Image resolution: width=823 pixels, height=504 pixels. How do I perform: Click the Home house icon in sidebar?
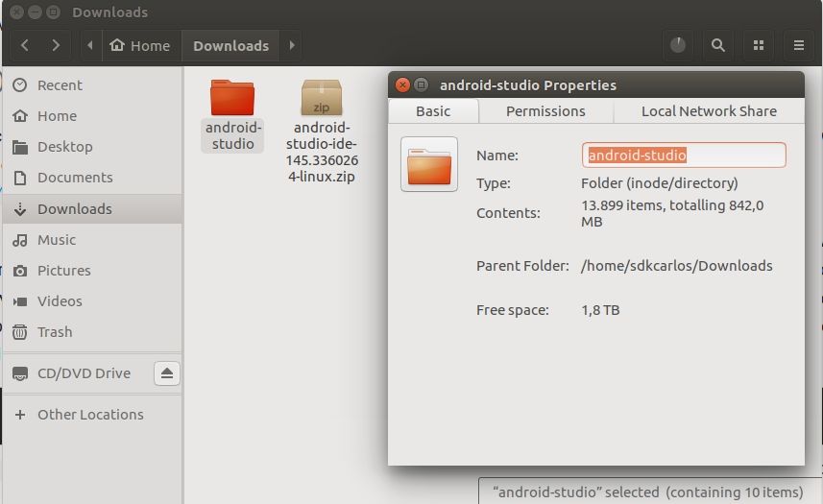[20, 116]
